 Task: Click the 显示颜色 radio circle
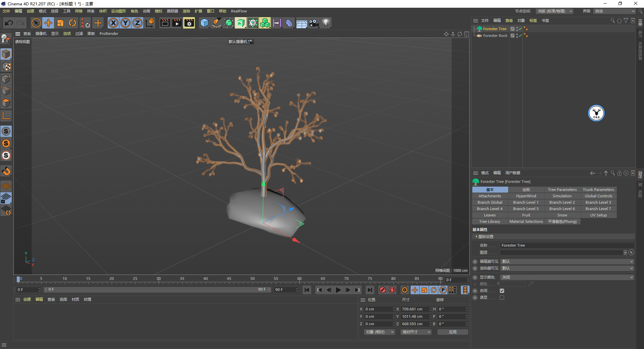pyautogui.click(x=475, y=277)
